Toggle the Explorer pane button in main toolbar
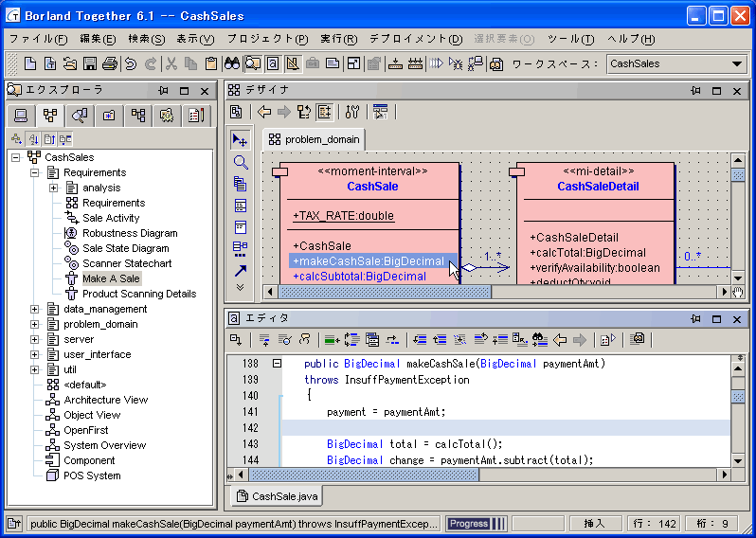 253,63
